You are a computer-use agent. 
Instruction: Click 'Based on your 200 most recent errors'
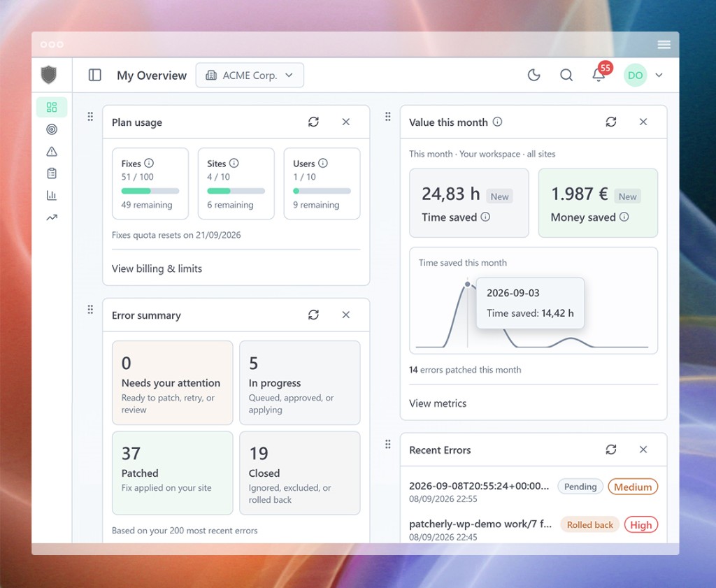click(x=185, y=531)
